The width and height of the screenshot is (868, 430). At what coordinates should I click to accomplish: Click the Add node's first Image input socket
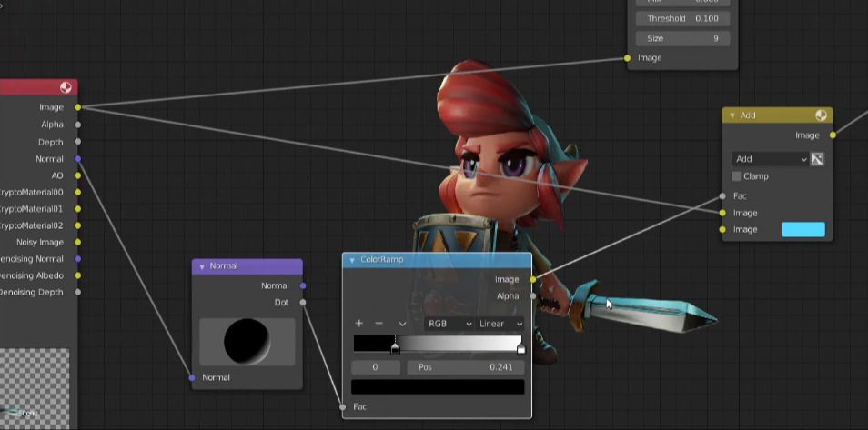(722, 213)
